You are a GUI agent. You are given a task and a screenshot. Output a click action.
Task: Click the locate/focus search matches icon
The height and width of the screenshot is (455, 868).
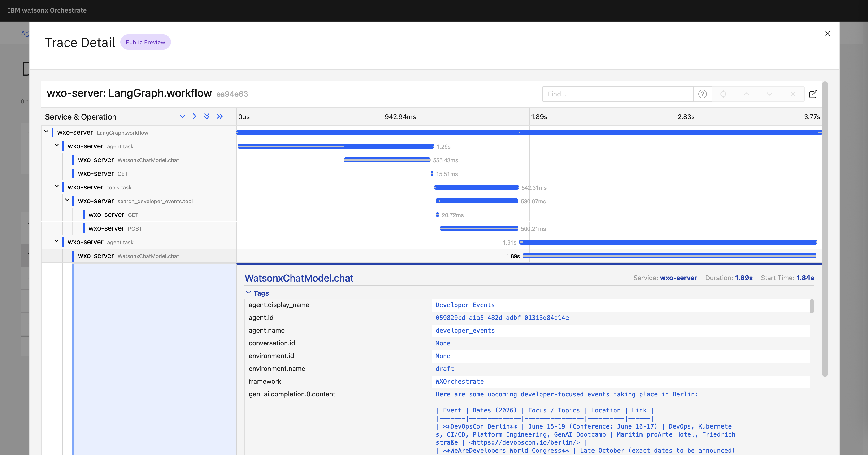click(x=723, y=94)
